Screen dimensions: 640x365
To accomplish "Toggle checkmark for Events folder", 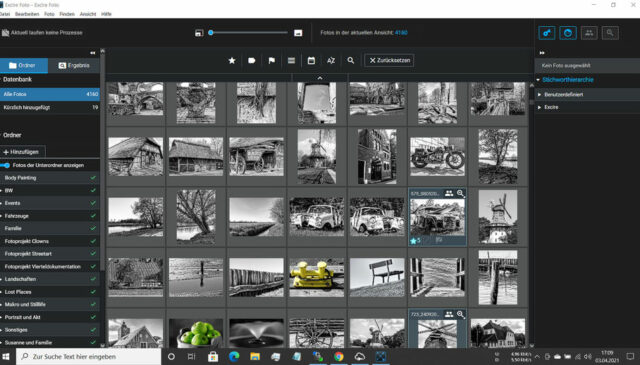I will 93,203.
